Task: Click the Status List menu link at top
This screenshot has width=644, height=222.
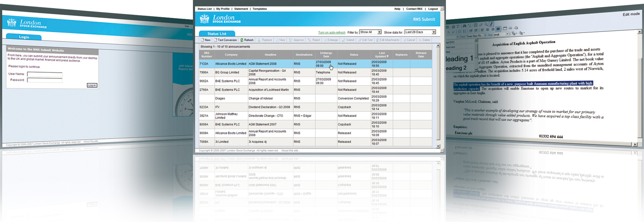Action: coord(205,9)
